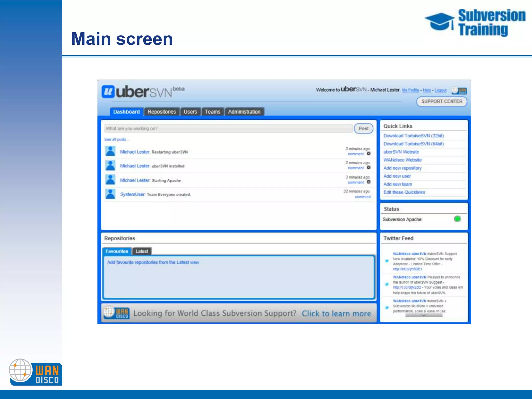
Task: Open the Repositories tab
Action: pyautogui.click(x=162, y=112)
